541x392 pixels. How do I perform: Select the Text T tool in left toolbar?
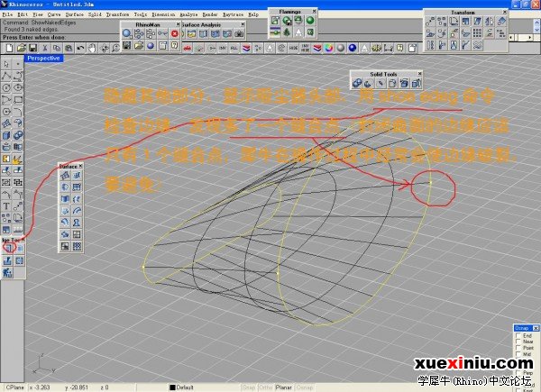pos(6,206)
